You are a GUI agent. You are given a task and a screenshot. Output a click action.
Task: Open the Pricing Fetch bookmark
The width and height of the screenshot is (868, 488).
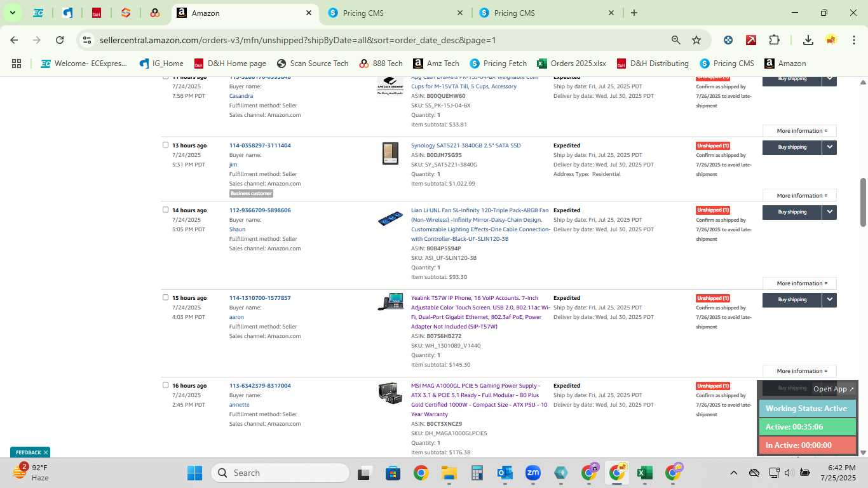498,64
